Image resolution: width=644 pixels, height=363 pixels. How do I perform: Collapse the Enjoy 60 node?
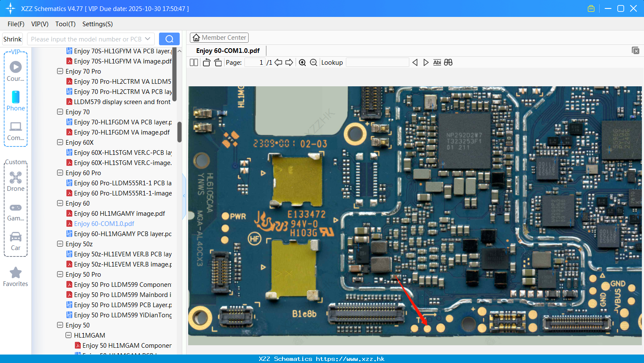(x=60, y=203)
